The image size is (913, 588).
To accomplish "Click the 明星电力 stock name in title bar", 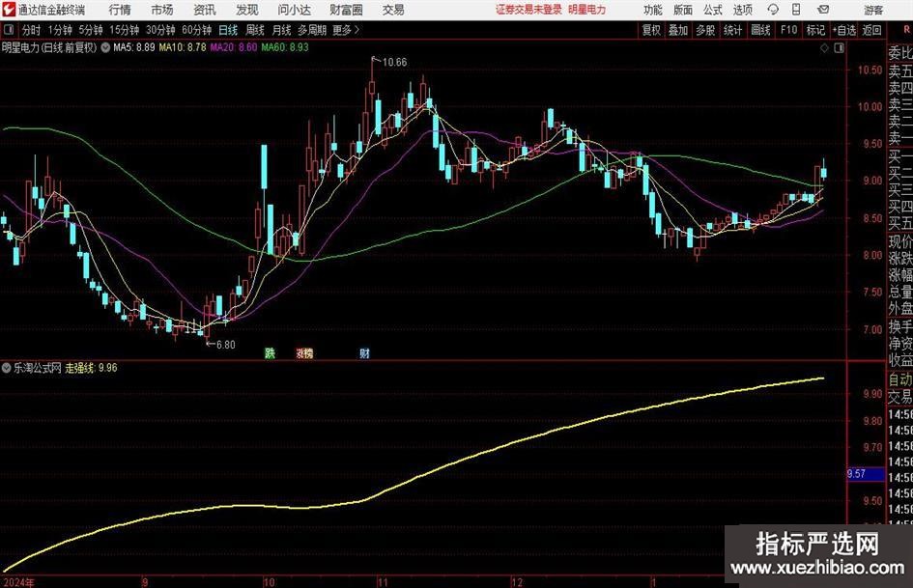I will pos(587,10).
